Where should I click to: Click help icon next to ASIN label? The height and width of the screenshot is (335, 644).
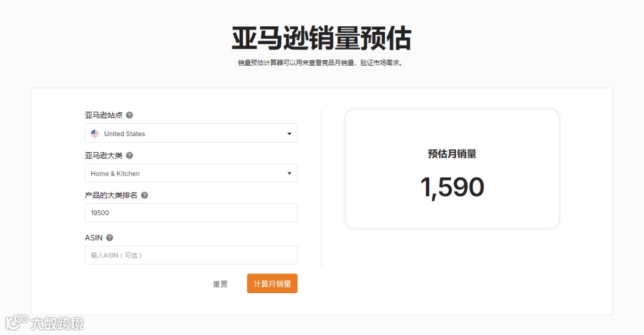pos(110,238)
